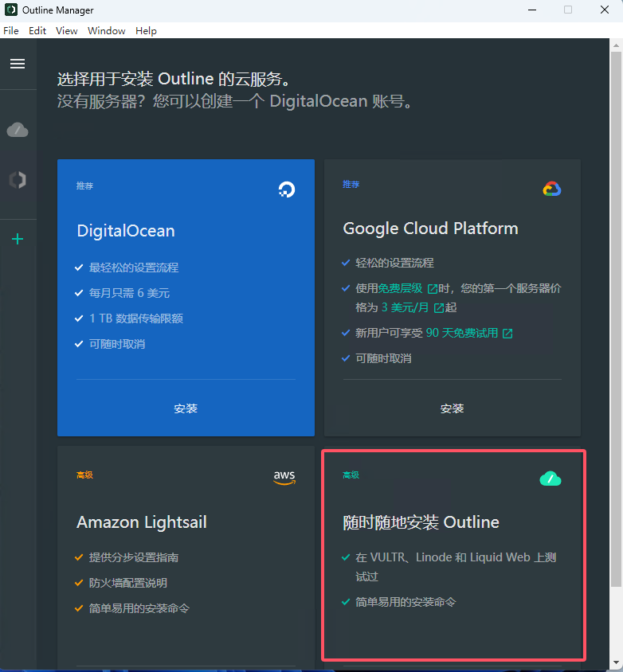The image size is (623, 672).
Task: Select the Google Cloud Platform card title
Action: click(430, 229)
